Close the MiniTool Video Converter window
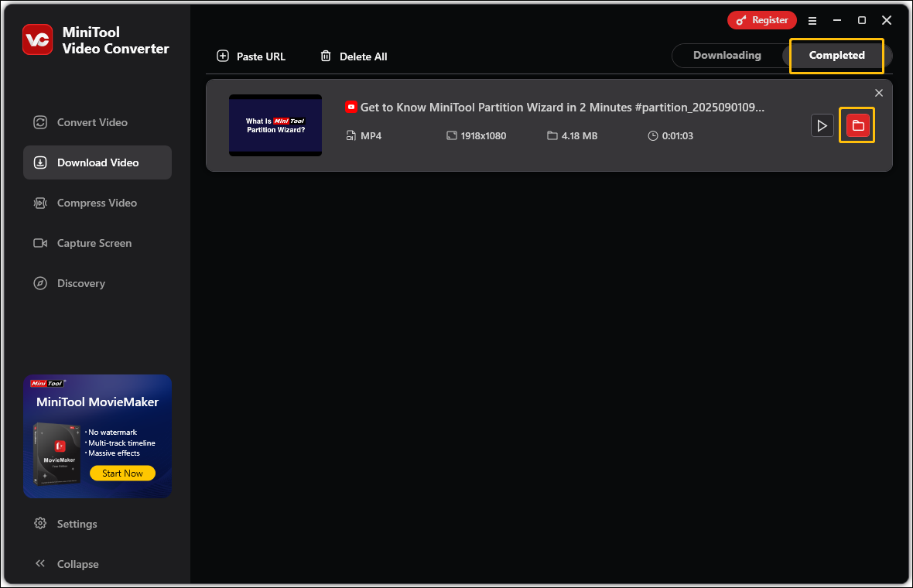The height and width of the screenshot is (588, 913). point(887,20)
